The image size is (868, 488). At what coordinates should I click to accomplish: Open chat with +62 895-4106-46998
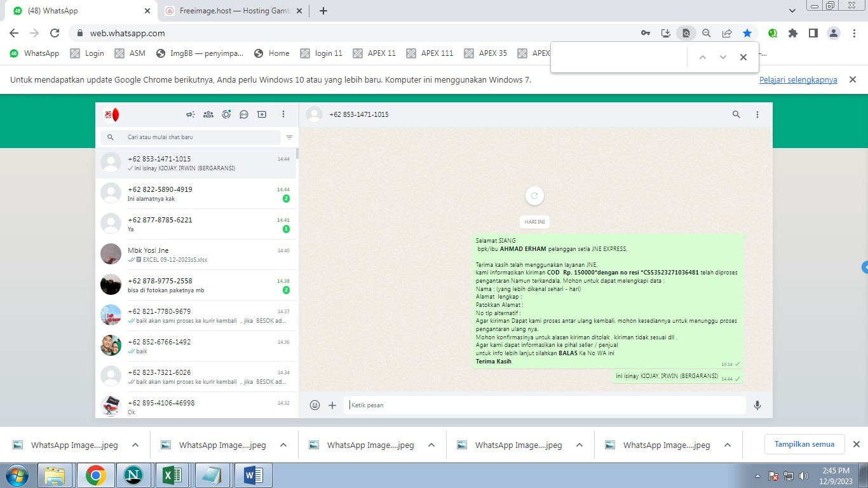click(x=196, y=405)
